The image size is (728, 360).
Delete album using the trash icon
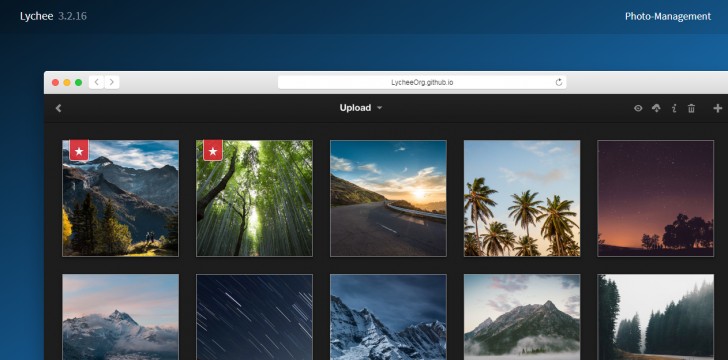691,108
